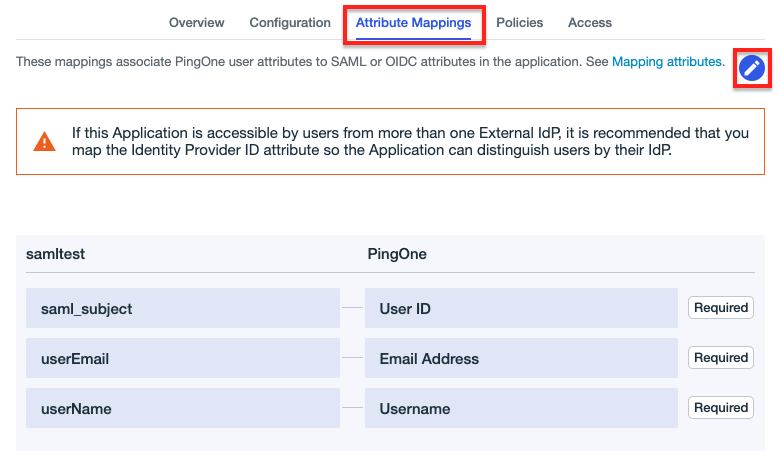Select the userEmail attribute field
This screenshot has width=778, height=451.
click(183, 359)
